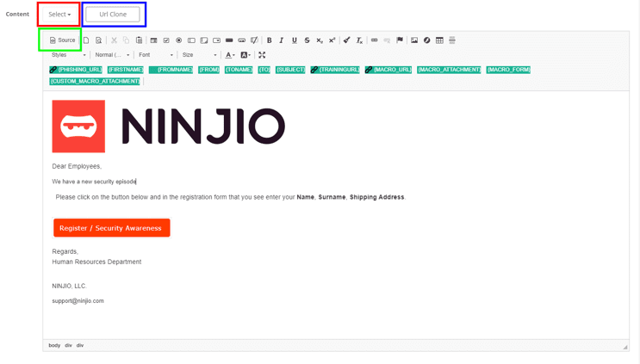Switch the editor to Source view
Viewport: 640px width, 364px height.
point(62,40)
